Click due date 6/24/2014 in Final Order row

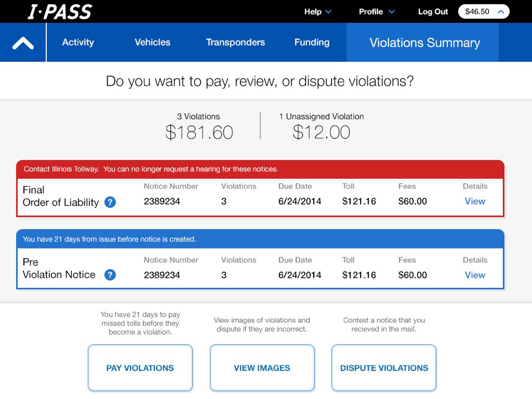300,201
